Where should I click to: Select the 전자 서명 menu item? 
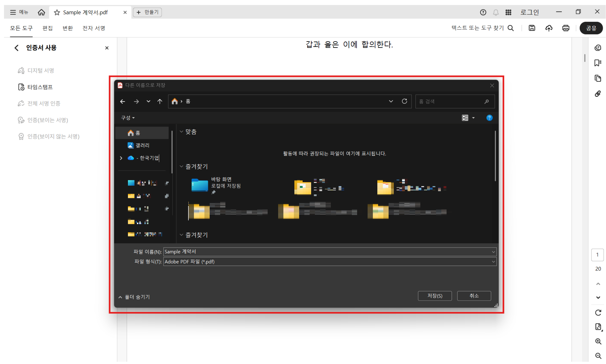[94, 28]
